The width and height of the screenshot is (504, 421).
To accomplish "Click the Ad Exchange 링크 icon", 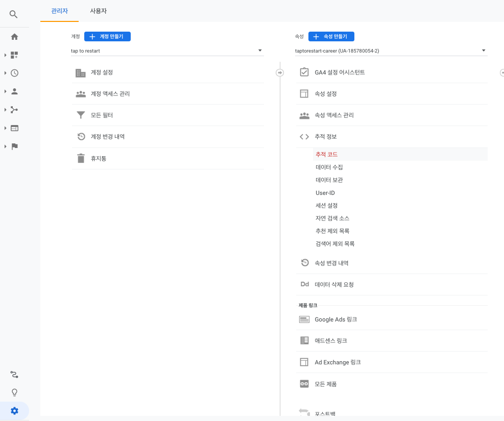I will (x=304, y=362).
